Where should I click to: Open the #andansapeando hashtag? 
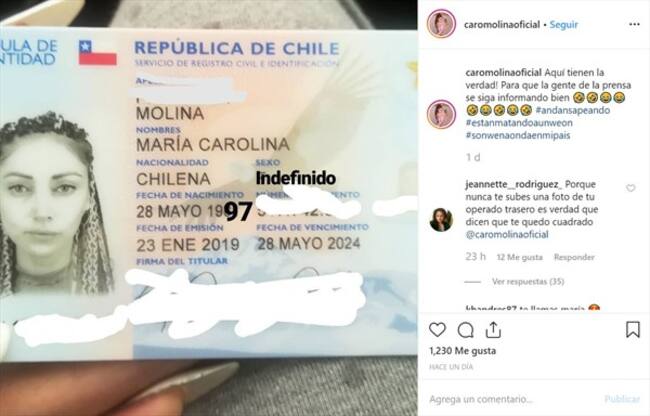click(572, 110)
